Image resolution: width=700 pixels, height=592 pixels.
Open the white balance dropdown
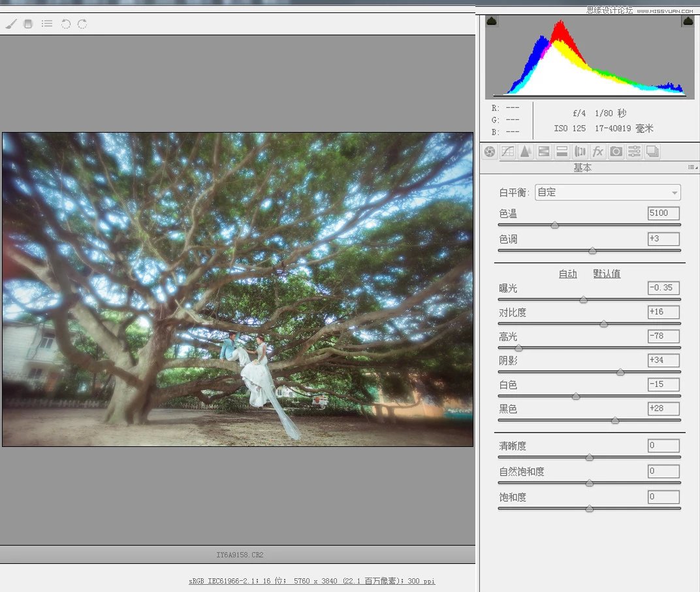607,193
